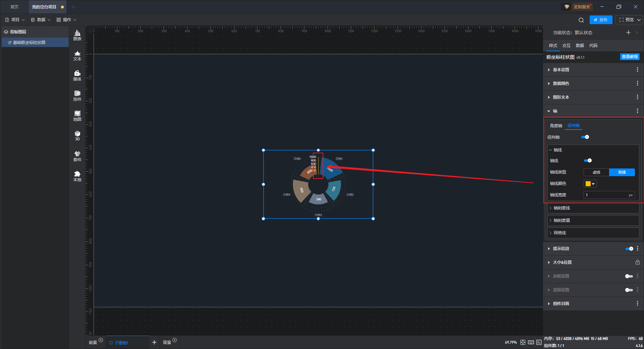The image size is (644, 349).
Task: Open 图形文本 more options dots
Action: click(637, 97)
